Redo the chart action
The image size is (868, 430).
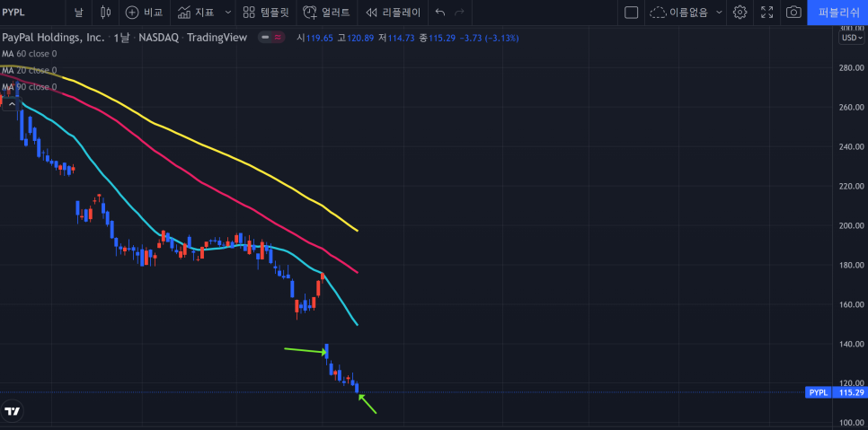click(459, 13)
